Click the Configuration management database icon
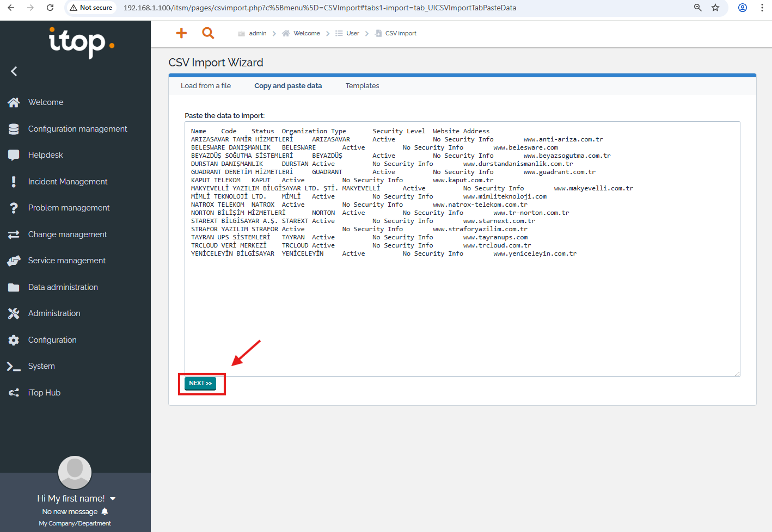 coord(14,129)
